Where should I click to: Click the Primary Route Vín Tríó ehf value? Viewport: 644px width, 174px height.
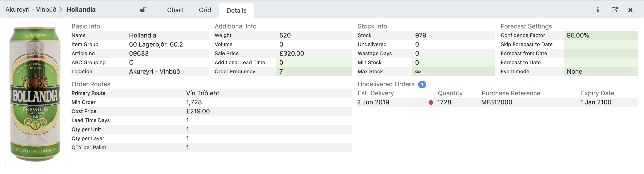coord(202,93)
